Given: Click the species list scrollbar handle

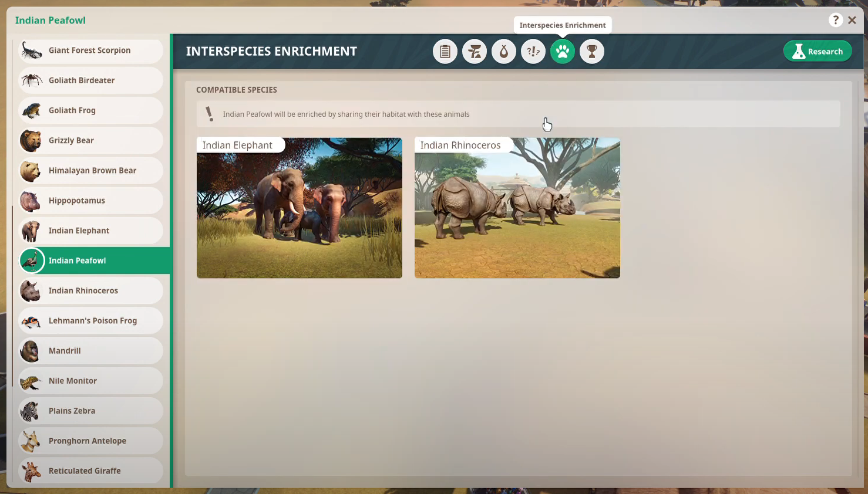Looking at the screenshot, I should [x=12, y=296].
